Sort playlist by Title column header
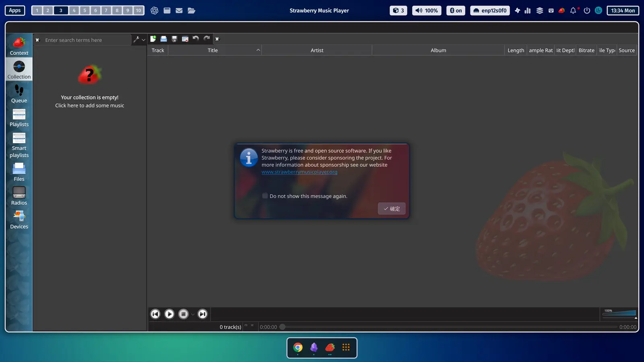Image resolution: width=644 pixels, height=362 pixels. pos(215,50)
